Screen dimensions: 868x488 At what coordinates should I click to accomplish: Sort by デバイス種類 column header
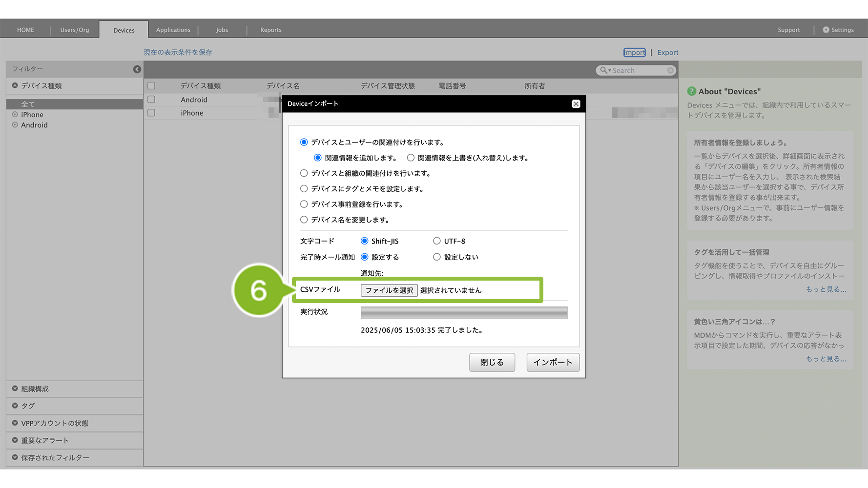click(x=201, y=86)
